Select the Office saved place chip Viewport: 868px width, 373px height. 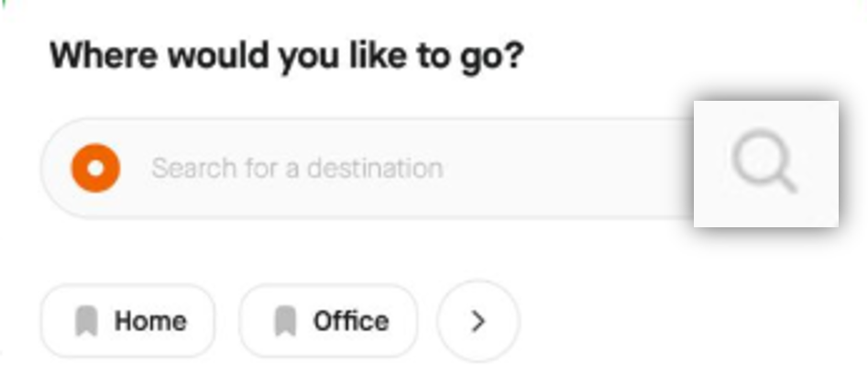coord(328,321)
